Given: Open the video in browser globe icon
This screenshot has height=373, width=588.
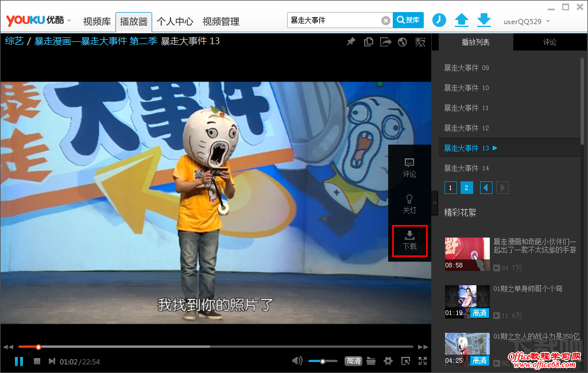Looking at the screenshot, I should [x=403, y=42].
